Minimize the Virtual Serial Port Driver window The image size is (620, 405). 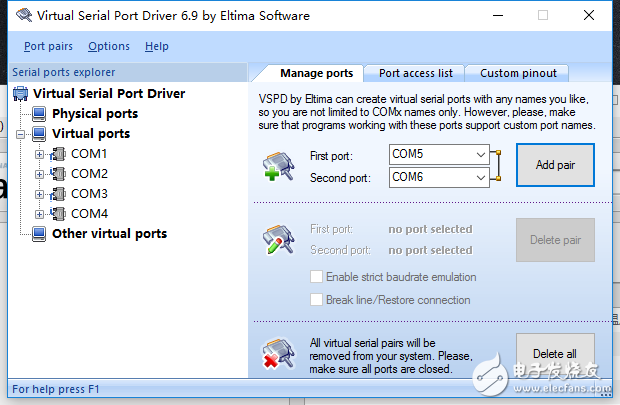[498, 15]
